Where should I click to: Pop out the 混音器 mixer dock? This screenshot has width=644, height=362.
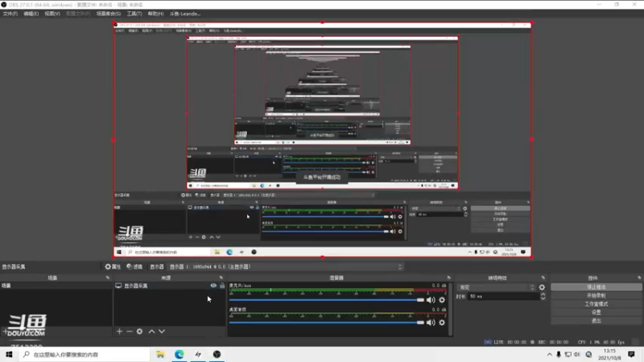point(448,278)
